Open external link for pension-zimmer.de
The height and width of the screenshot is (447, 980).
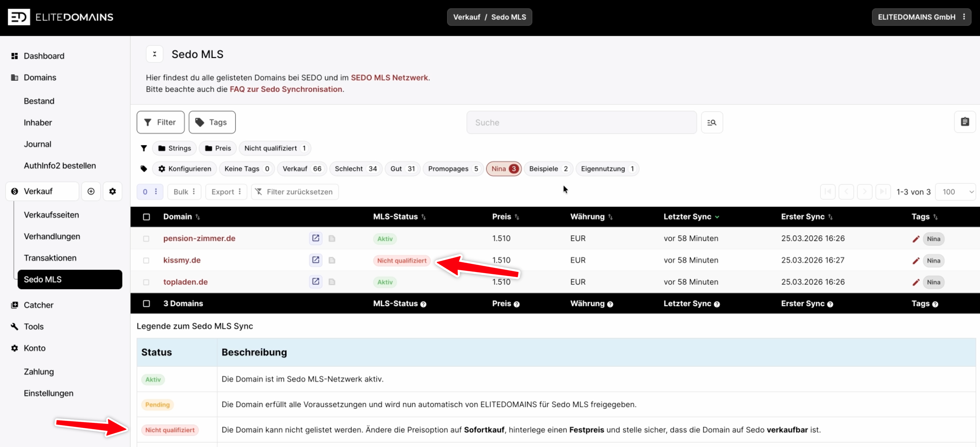click(x=316, y=238)
